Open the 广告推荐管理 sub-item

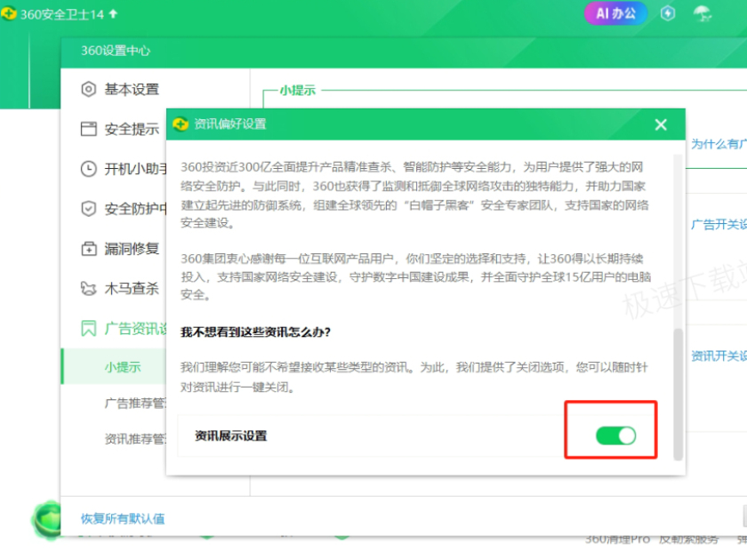click(x=135, y=403)
